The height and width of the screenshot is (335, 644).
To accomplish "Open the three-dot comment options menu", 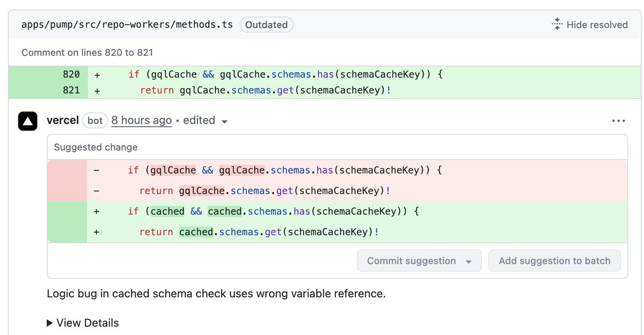I will coord(618,121).
